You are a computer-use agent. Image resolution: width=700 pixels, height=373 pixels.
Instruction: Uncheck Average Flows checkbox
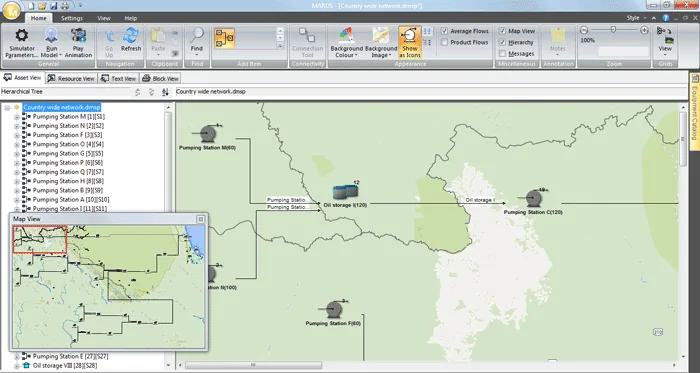[444, 31]
